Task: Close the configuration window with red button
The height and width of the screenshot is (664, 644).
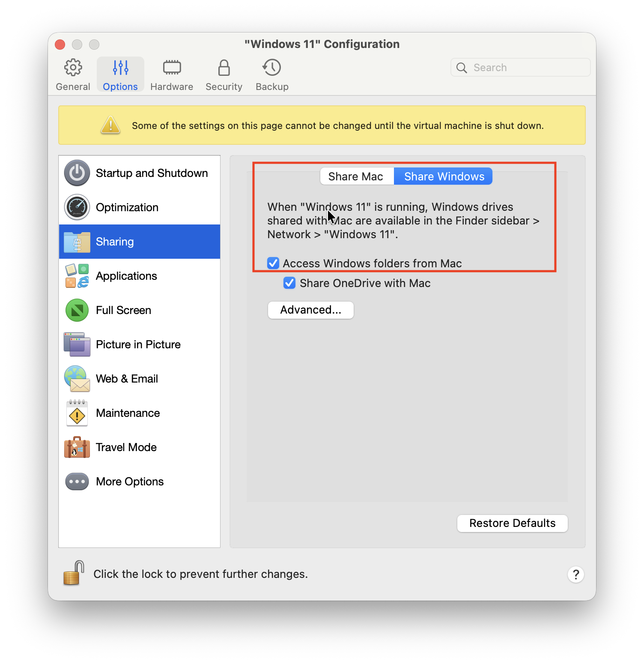Action: pos(60,45)
